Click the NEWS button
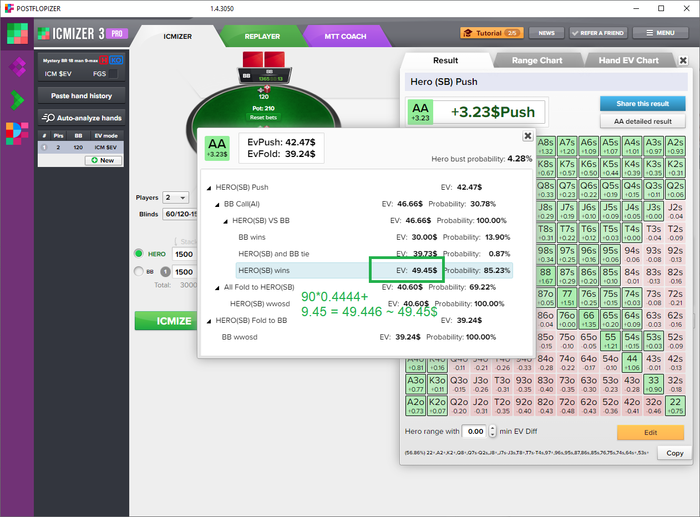The image size is (700, 517). [546, 33]
